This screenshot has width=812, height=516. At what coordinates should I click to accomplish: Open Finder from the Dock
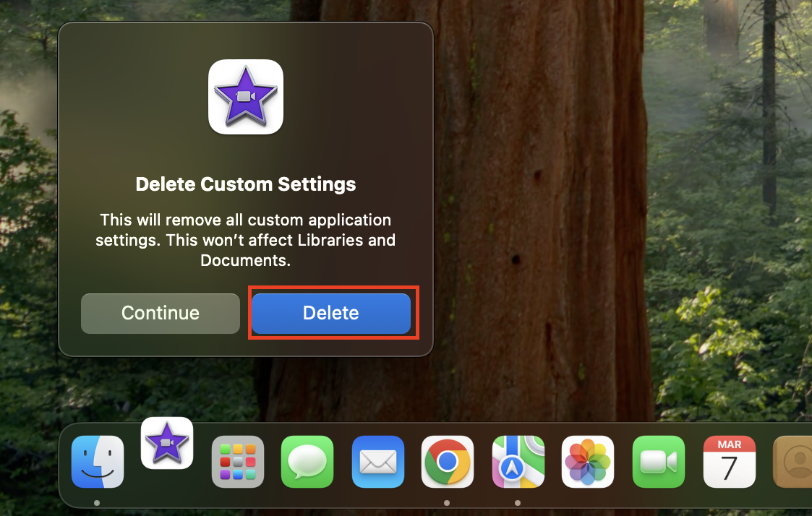click(98, 462)
